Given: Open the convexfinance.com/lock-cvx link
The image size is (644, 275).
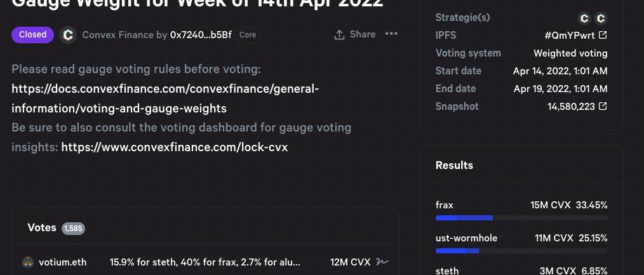Looking at the screenshot, I should click(x=174, y=147).
